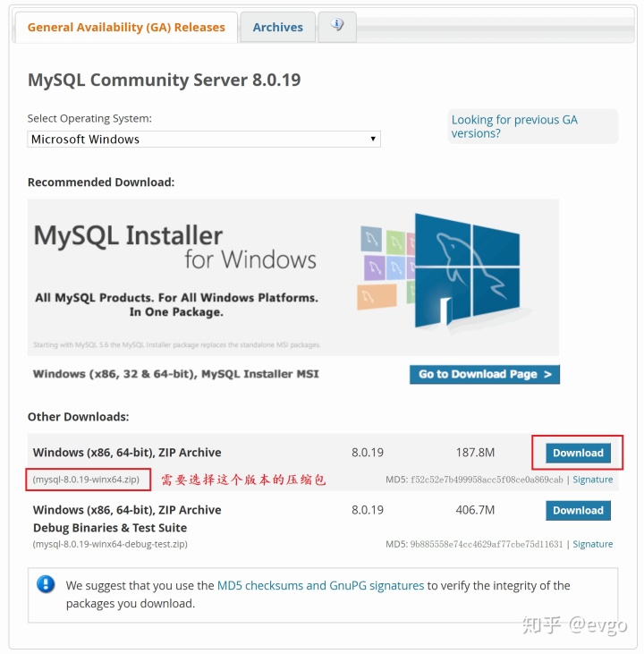Click filename (mysql-8.0.19-winx64-debug-test.zip)
This screenshot has height=654, width=644.
(110, 544)
